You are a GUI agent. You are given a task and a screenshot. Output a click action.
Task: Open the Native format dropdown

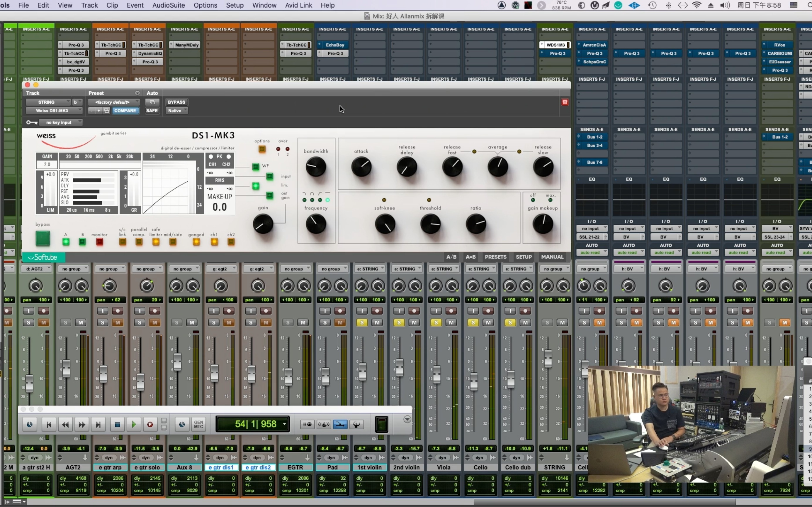pos(176,111)
